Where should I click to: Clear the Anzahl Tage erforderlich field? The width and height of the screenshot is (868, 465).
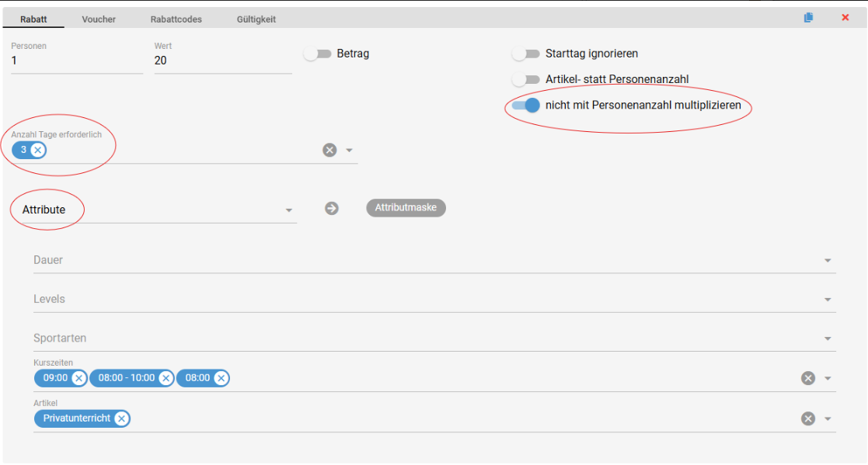coord(329,150)
